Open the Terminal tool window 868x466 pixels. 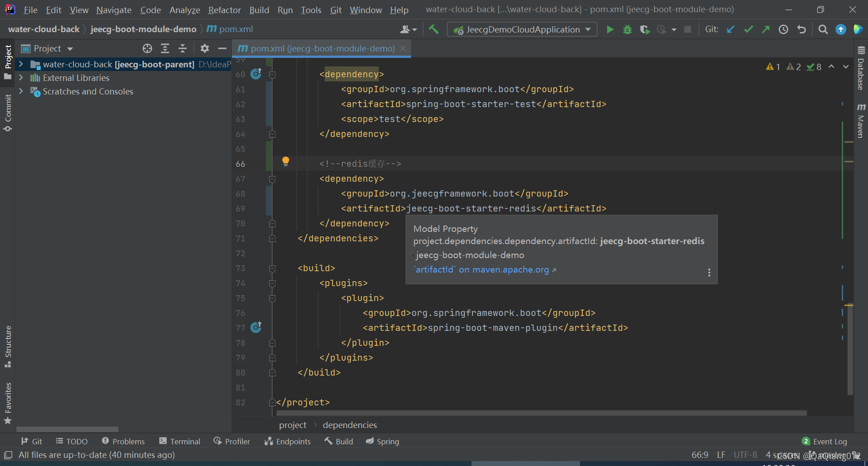pyautogui.click(x=179, y=441)
